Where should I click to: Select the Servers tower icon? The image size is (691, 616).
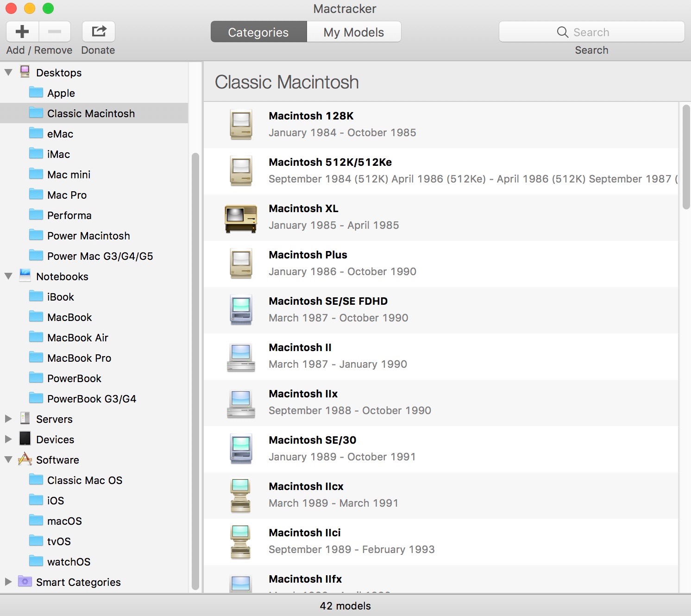pyautogui.click(x=25, y=418)
